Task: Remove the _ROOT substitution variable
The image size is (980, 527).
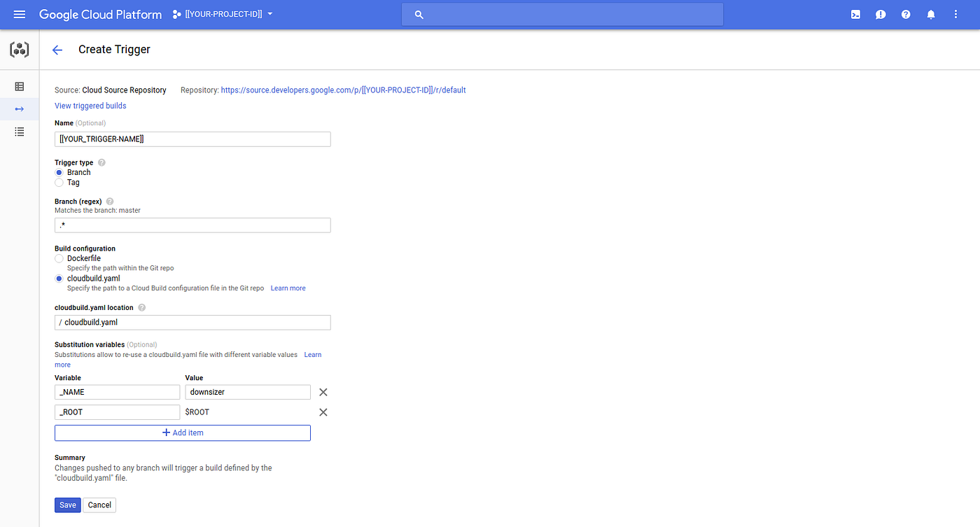Action: (x=323, y=412)
